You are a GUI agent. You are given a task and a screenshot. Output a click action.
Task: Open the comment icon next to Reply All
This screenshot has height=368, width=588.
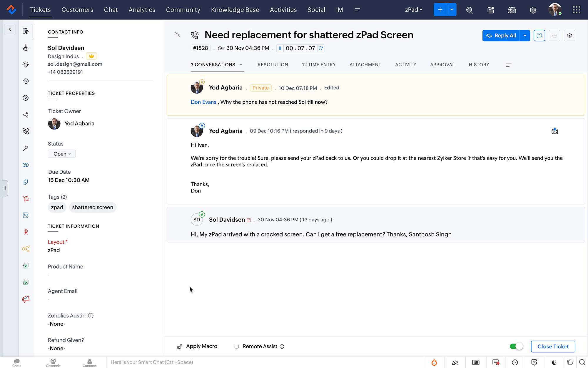[539, 36]
